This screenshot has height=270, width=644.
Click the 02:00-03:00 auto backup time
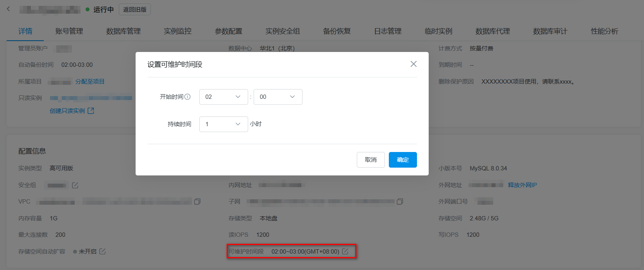click(77, 65)
